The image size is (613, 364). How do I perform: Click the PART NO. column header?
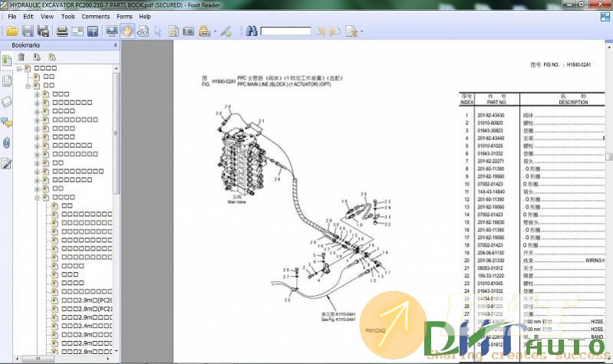(x=496, y=102)
